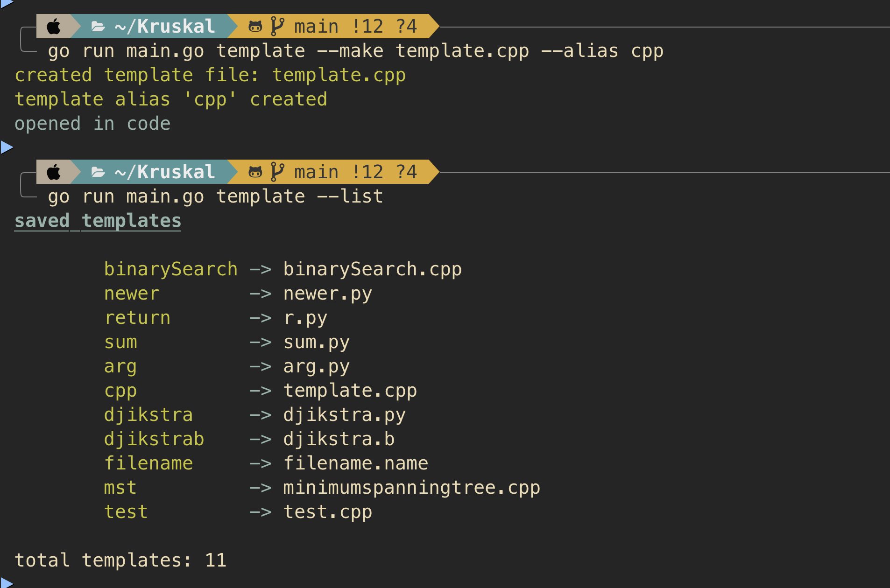Click the 'total templates: 11' summary line
This screenshot has width=890, height=588.
pos(120,560)
